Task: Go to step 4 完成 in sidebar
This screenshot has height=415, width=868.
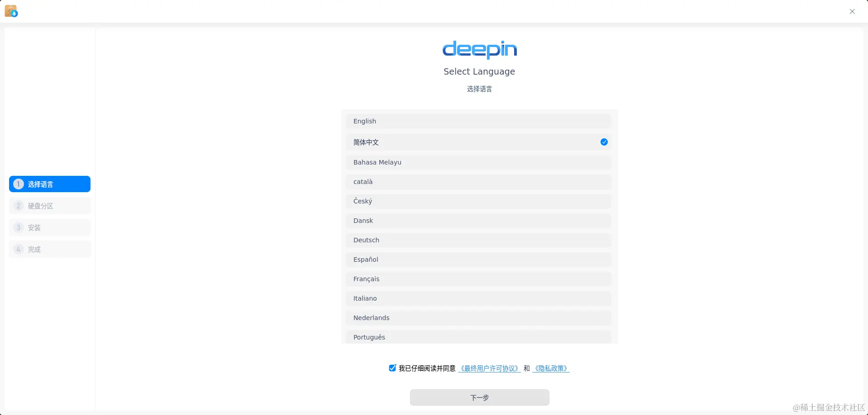Action: click(x=50, y=249)
